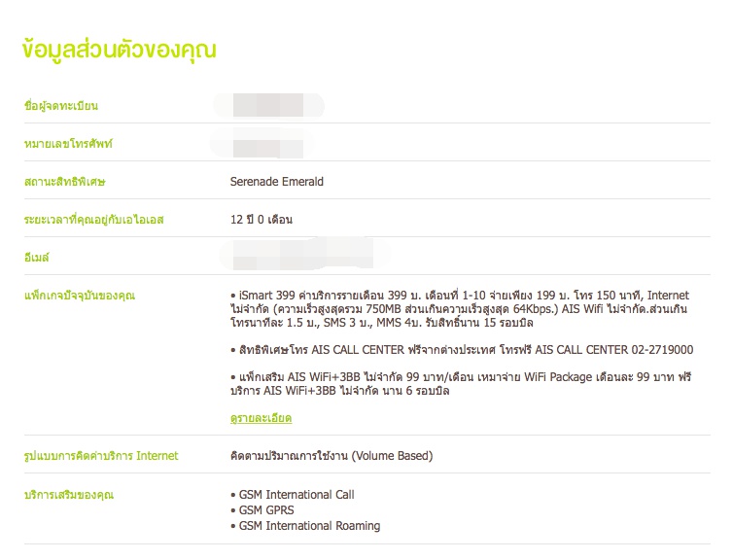Click the GSM GPRS service item
The width and height of the screenshot is (733, 560).
[x=266, y=510]
